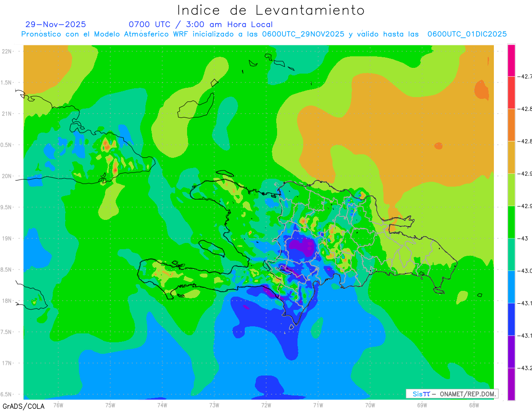Select the violet legend swatch above -43.2
The width and height of the screenshot is (532, 411).
click(x=511, y=352)
